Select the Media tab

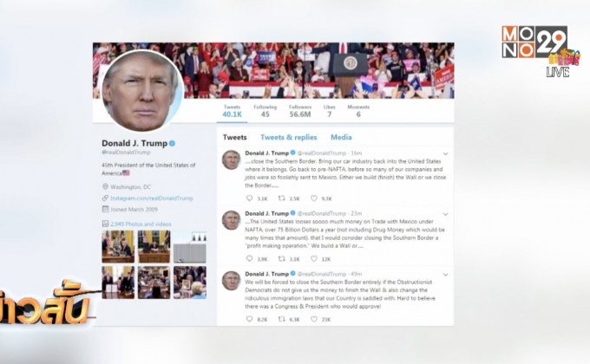pos(341,137)
